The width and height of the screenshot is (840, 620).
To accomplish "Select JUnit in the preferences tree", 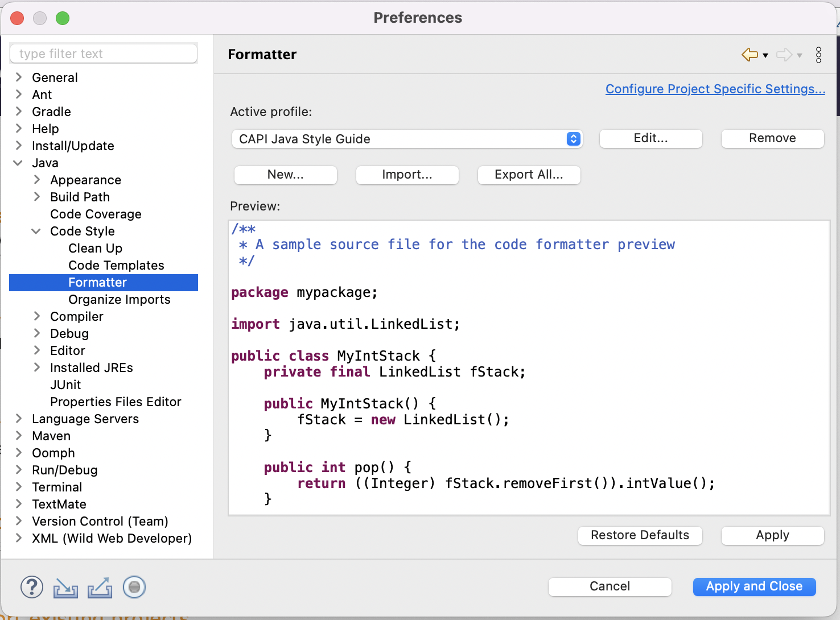I will point(65,385).
